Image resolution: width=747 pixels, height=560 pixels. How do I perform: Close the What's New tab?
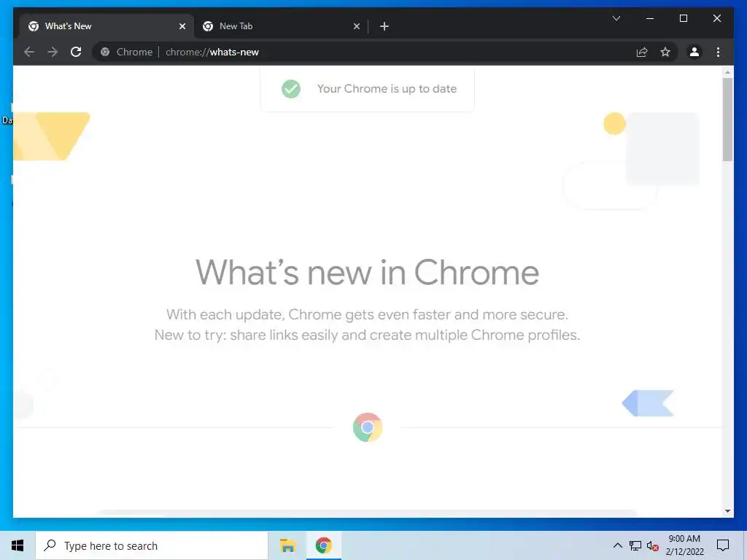(182, 26)
